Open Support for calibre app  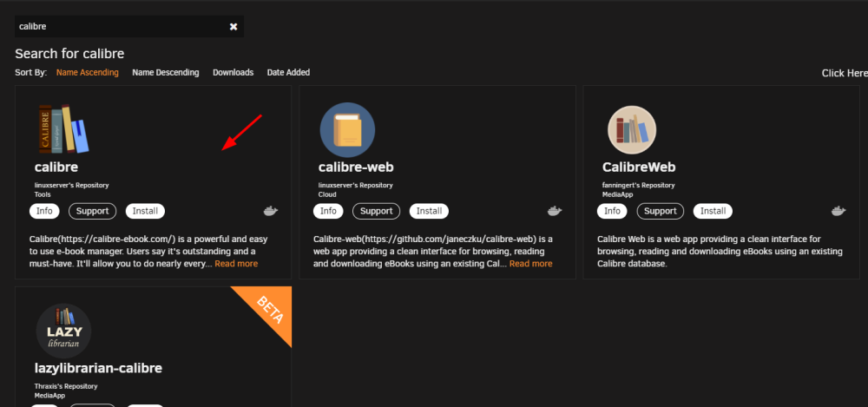point(93,211)
